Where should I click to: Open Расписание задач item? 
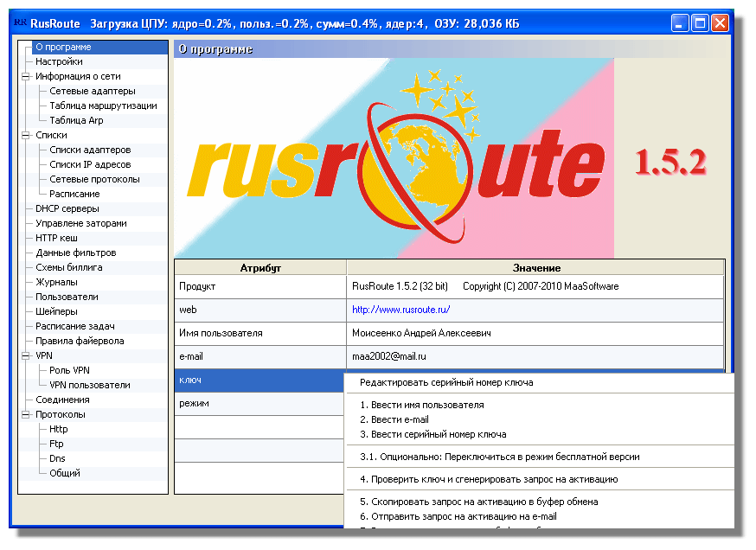coord(75,326)
